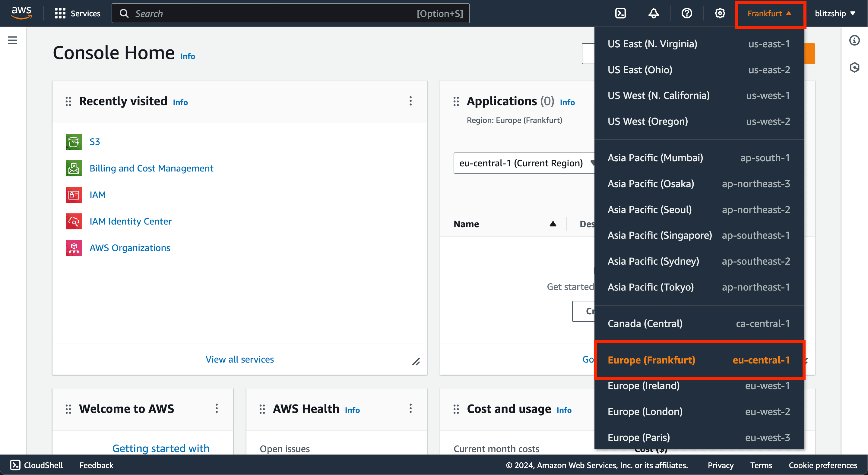This screenshot has height=475, width=868.
Task: Open the notifications bell
Action: (653, 14)
